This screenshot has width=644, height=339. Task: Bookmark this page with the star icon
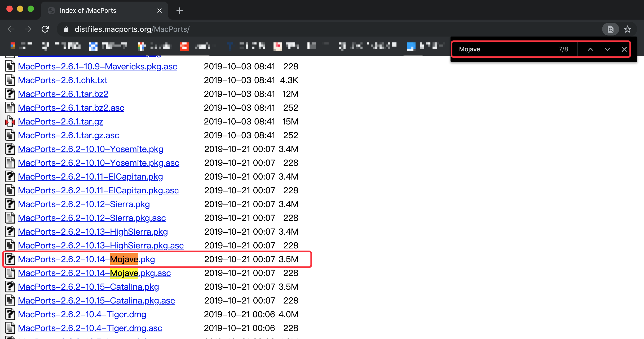pos(627,29)
